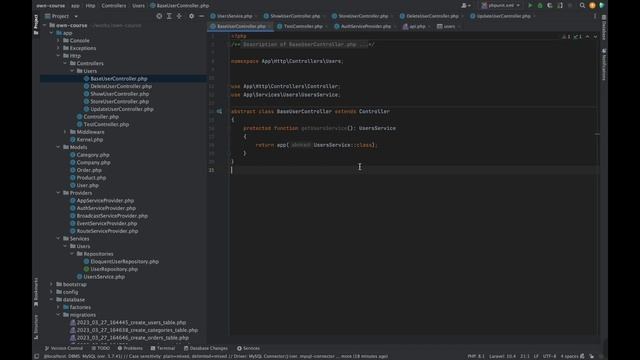Image resolution: width=640 pixels, height=360 pixels.
Task: Open the Bookmarks tool window stripe
Action: tap(36, 292)
